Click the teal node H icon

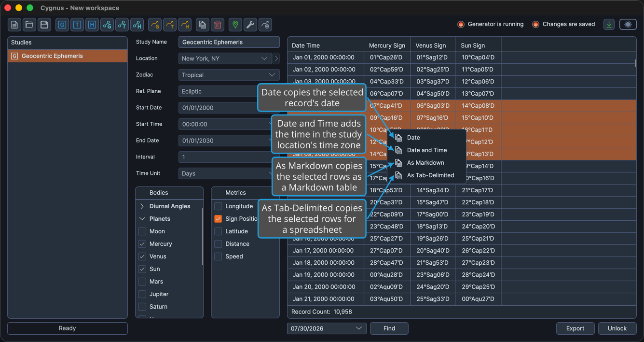[x=137, y=25]
